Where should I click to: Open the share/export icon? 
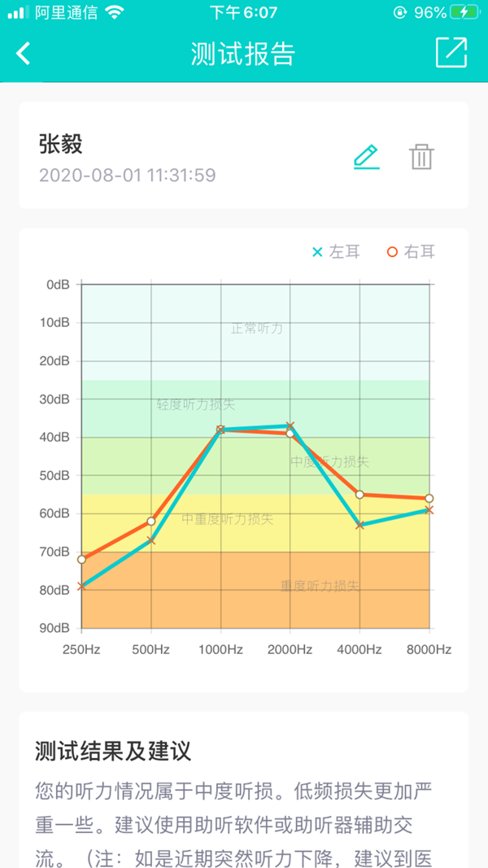451,53
